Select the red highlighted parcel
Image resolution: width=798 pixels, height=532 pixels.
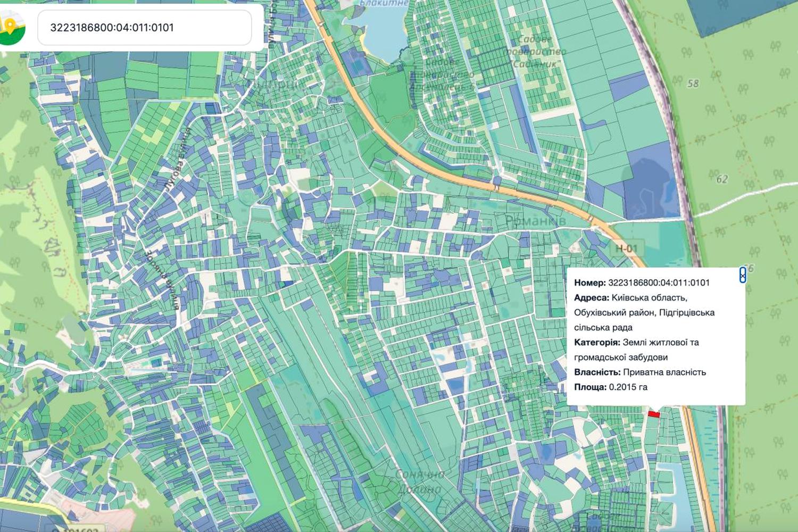pyautogui.click(x=654, y=414)
